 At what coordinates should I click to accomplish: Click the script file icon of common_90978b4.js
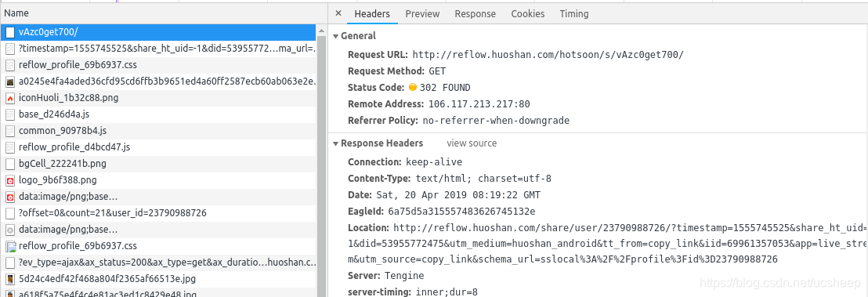pos(10,131)
